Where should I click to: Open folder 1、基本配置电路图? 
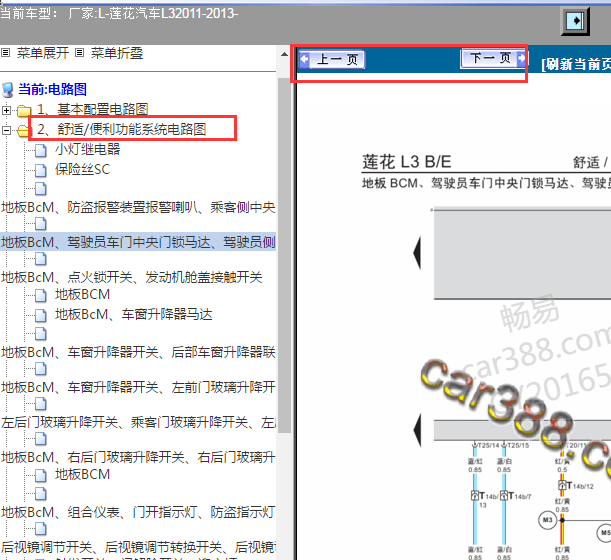92,110
